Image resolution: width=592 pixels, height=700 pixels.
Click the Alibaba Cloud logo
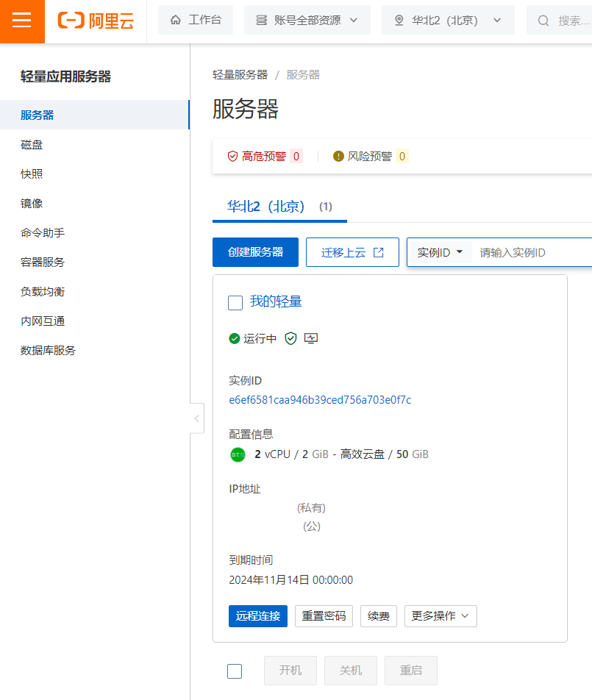[96, 21]
